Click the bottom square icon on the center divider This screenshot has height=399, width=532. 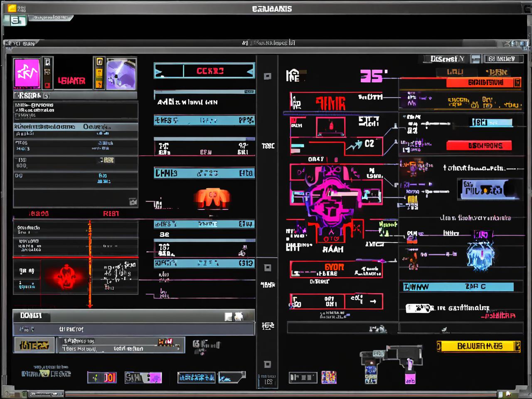268,365
